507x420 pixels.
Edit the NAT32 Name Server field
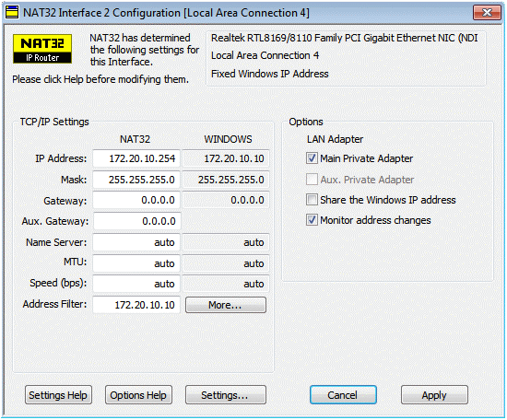pos(136,242)
